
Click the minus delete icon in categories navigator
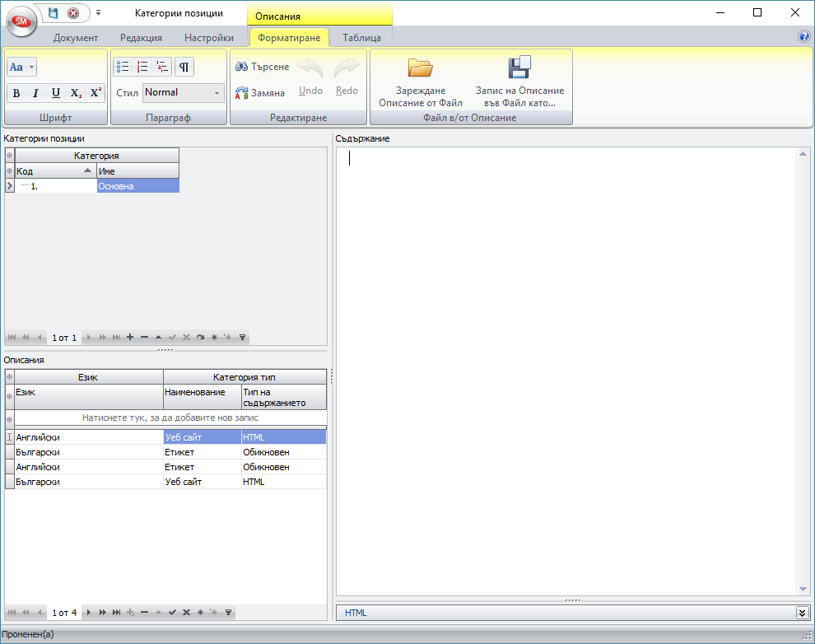coord(145,338)
